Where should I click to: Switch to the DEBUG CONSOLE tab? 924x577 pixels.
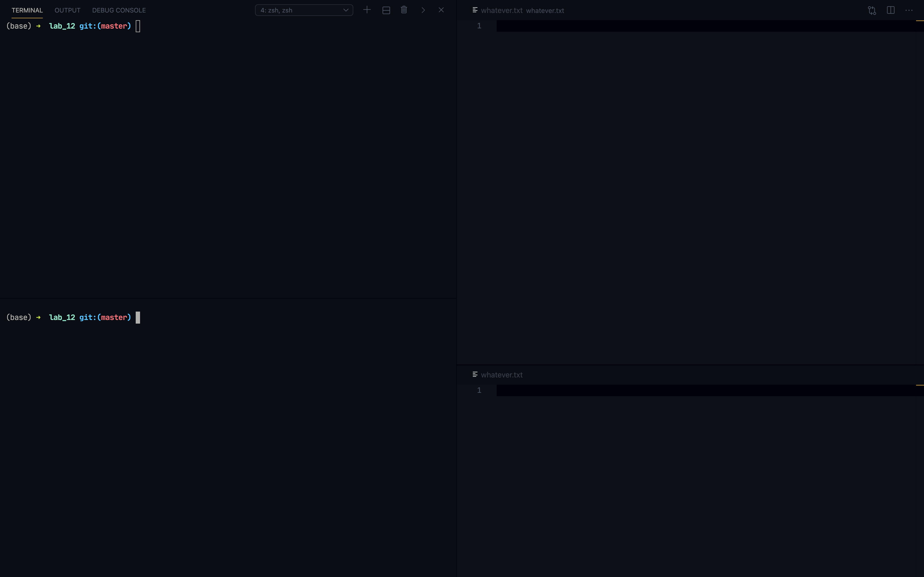point(119,10)
